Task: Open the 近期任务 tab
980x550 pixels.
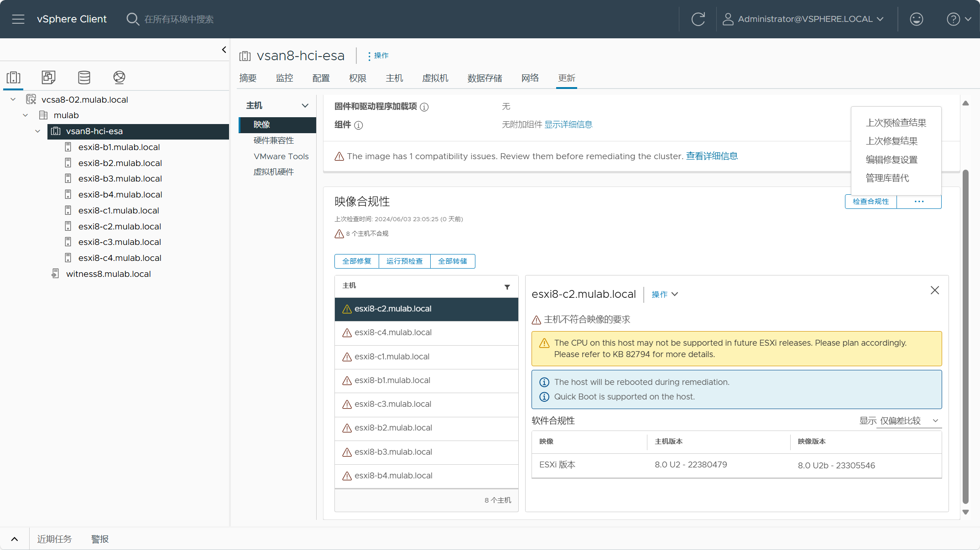Action: (54, 539)
